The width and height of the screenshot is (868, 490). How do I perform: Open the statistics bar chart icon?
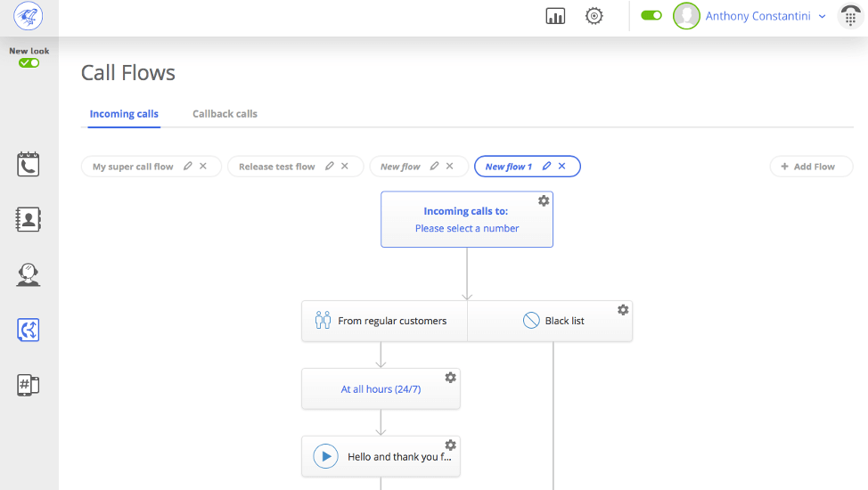click(x=555, y=16)
